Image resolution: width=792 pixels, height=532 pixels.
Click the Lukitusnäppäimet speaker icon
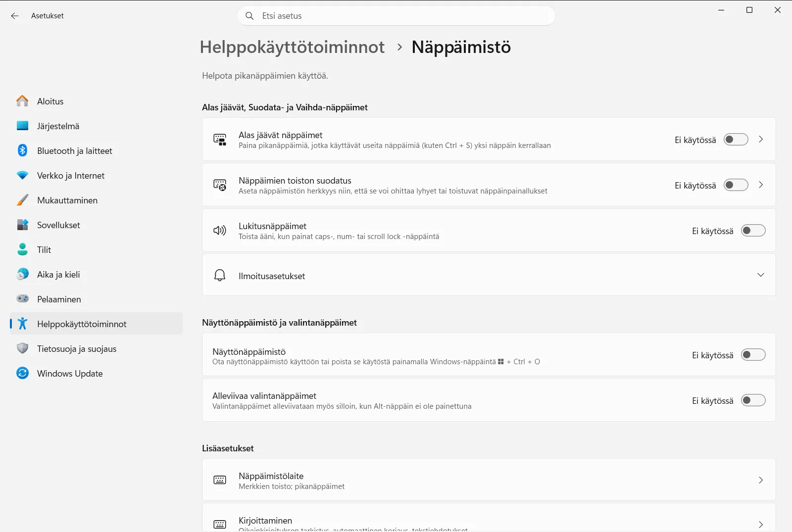click(x=220, y=230)
